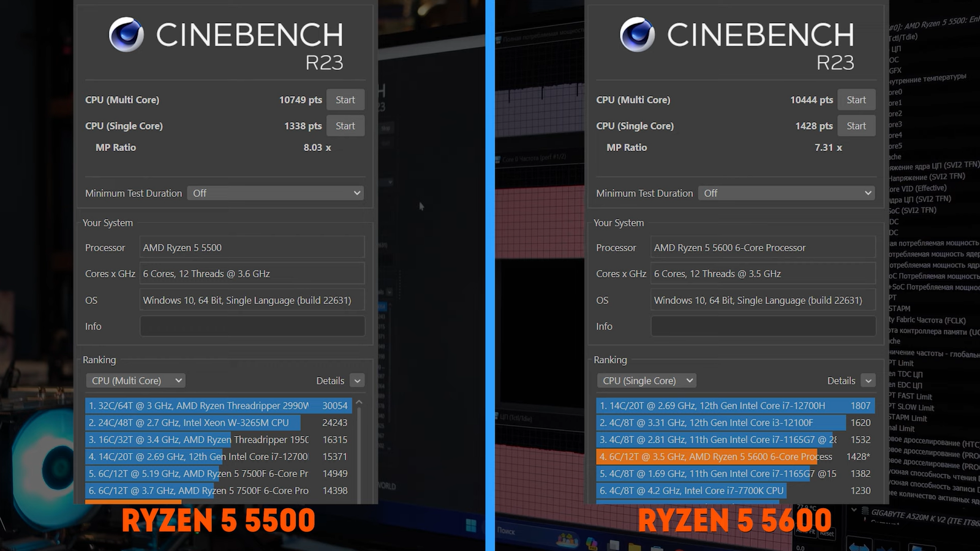Expand Details in the Ryzen 5 5600 ranking
Image resolution: width=980 pixels, height=551 pixels.
(x=868, y=381)
